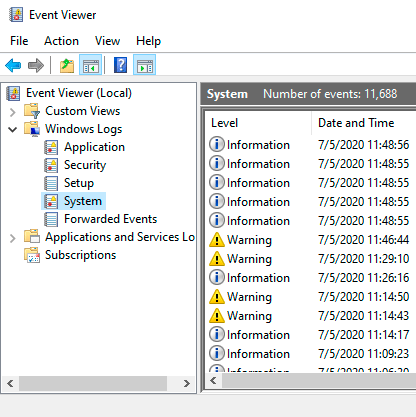Screen dimensions: 416x417
Task: Click the Security log icon
Action: pyautogui.click(x=51, y=165)
